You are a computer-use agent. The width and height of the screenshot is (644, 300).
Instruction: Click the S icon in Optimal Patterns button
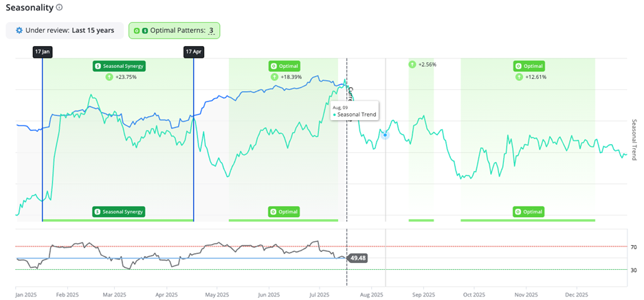pos(145,31)
